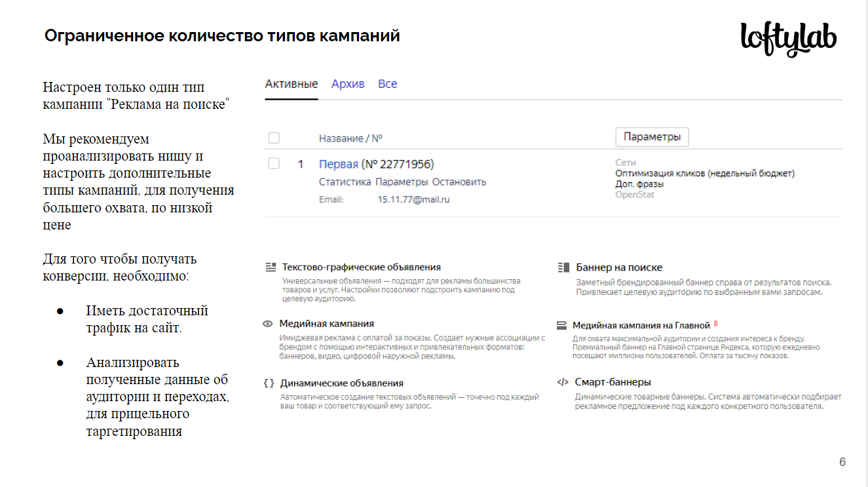
Task: Click the Медийная кампания на Главной icon
Action: click(561, 325)
